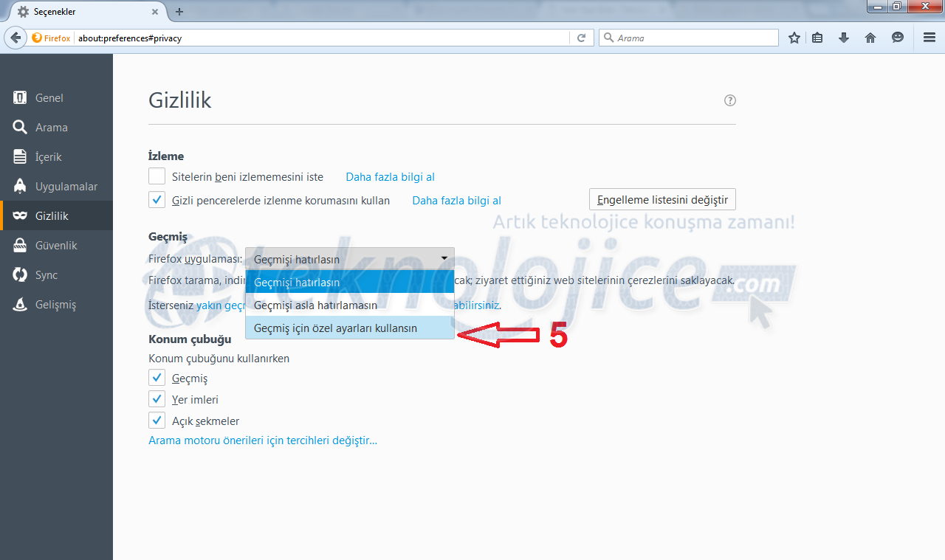Screen dimensions: 945x560
Task: Click the Firefox identity icon in URL bar
Action: [51, 38]
